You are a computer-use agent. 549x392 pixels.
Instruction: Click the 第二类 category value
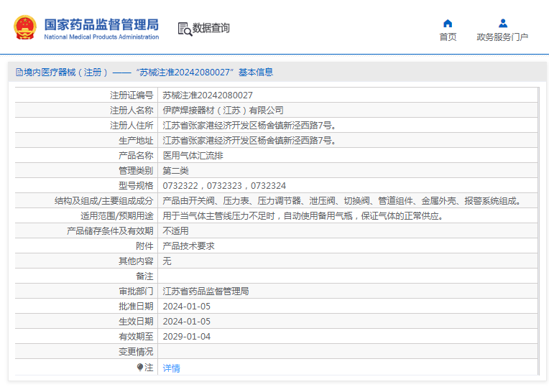176,171
